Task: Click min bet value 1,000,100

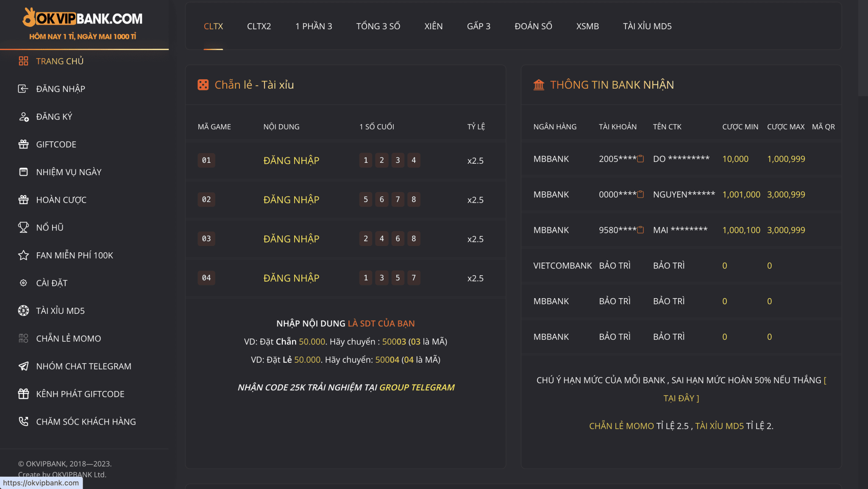Action: point(741,230)
